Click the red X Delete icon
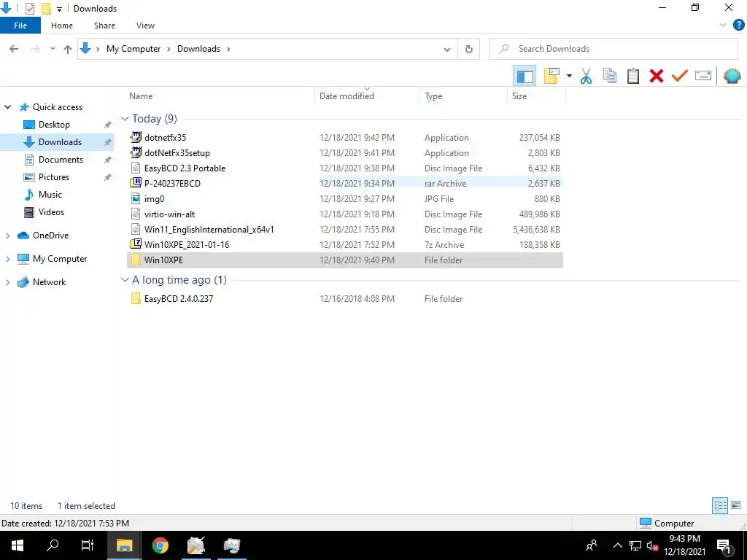Screen dimensions: 747x560 point(656,76)
